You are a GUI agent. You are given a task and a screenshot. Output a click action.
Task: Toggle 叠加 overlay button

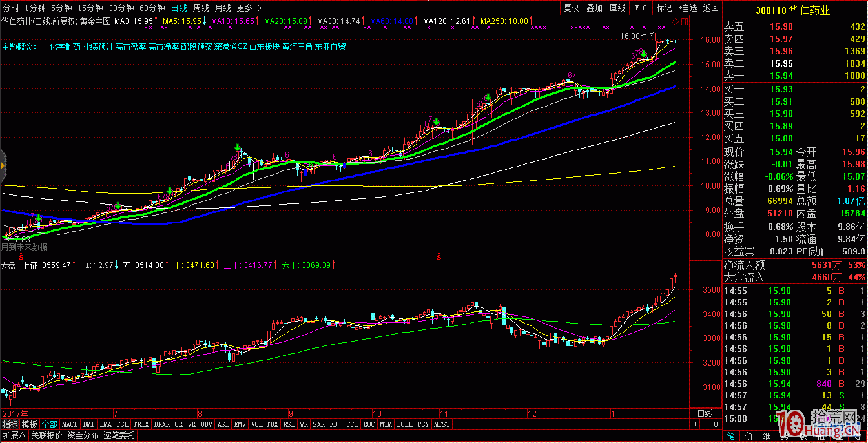(x=594, y=8)
